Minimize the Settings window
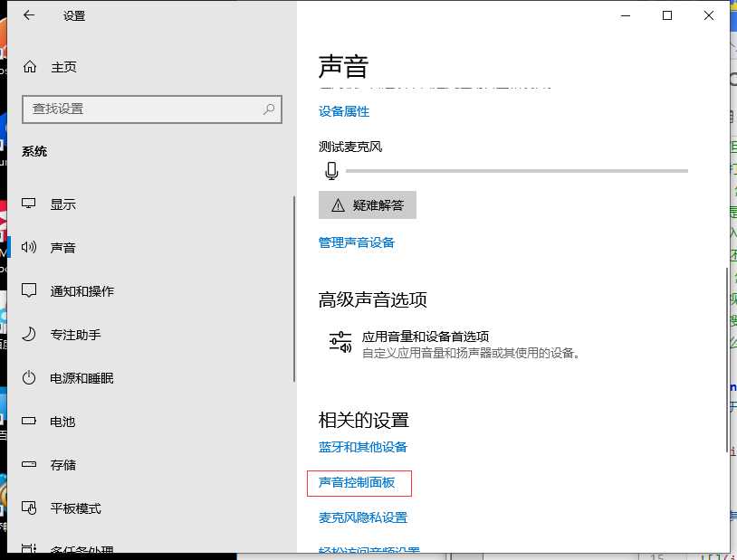The width and height of the screenshot is (737, 560). click(x=625, y=15)
